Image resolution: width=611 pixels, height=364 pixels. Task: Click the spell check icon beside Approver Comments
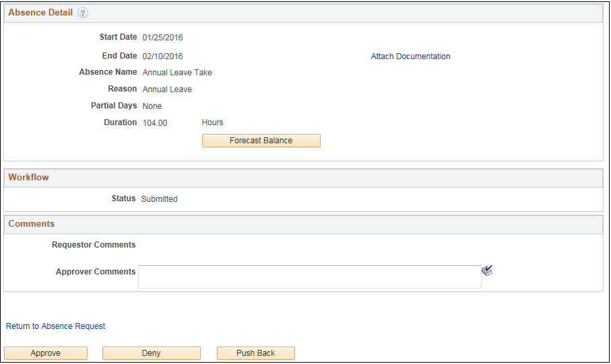[x=486, y=270]
